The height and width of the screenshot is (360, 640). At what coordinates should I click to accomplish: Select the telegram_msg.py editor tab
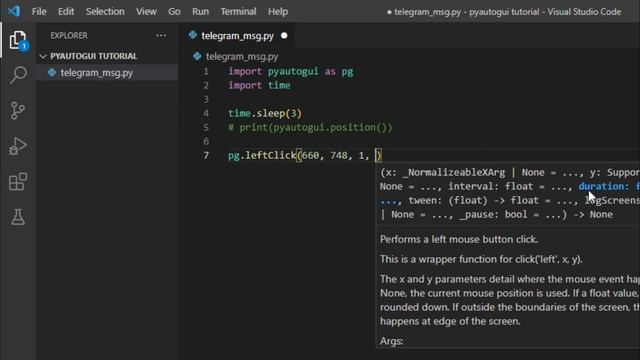tap(238, 36)
